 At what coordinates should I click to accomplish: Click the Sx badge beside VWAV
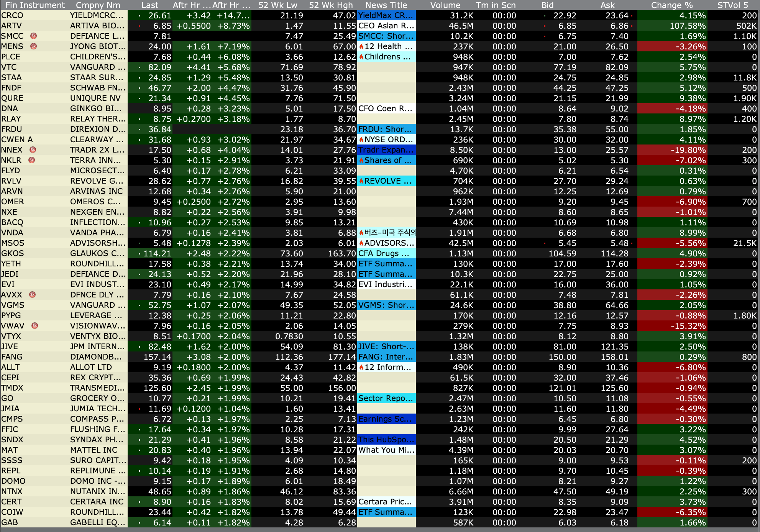(35, 326)
